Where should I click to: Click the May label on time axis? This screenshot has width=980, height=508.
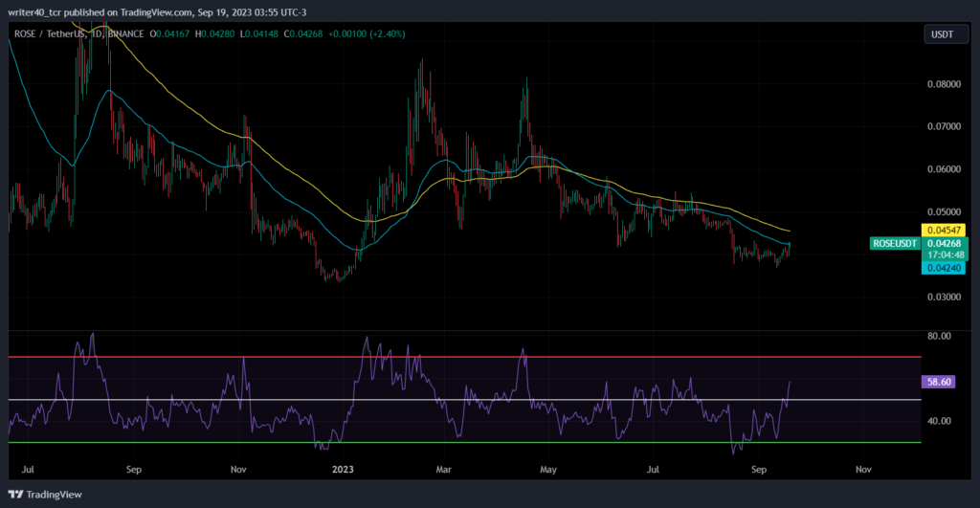tap(548, 470)
